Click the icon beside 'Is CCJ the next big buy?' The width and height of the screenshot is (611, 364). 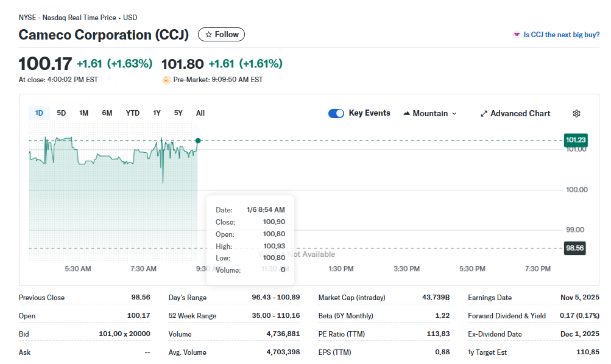pyautogui.click(x=517, y=35)
